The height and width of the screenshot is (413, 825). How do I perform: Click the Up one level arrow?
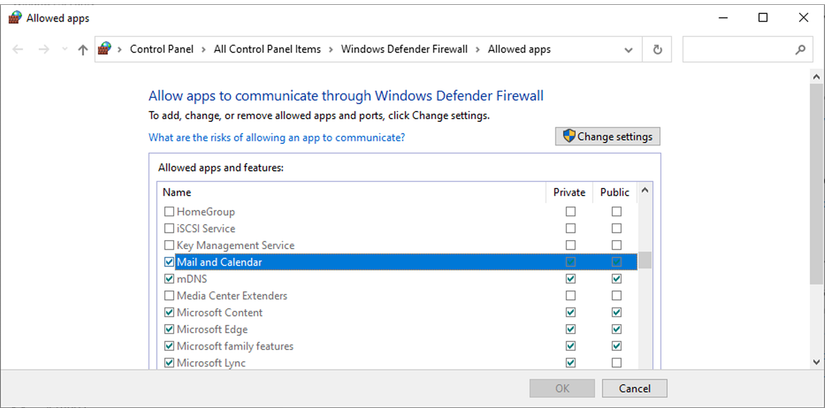click(83, 49)
